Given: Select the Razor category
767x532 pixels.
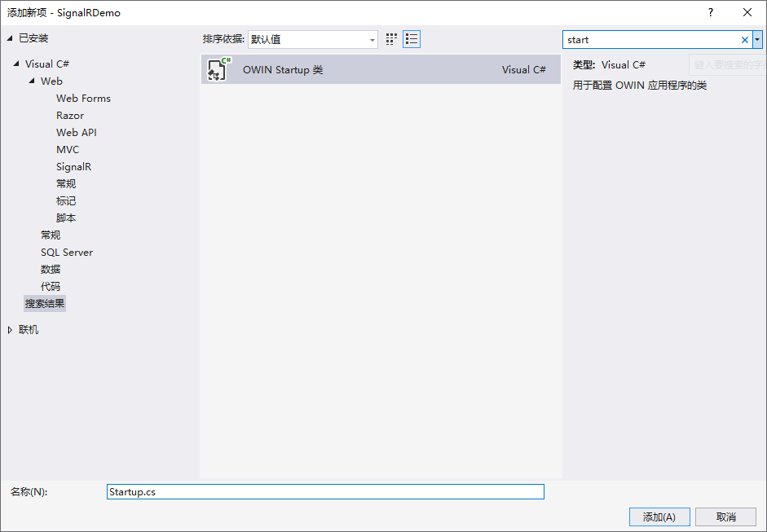Looking at the screenshot, I should tap(70, 116).
